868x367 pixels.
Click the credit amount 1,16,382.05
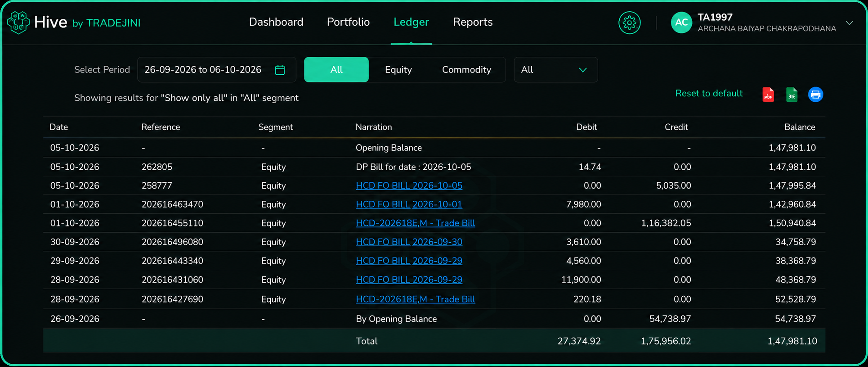pyautogui.click(x=666, y=223)
